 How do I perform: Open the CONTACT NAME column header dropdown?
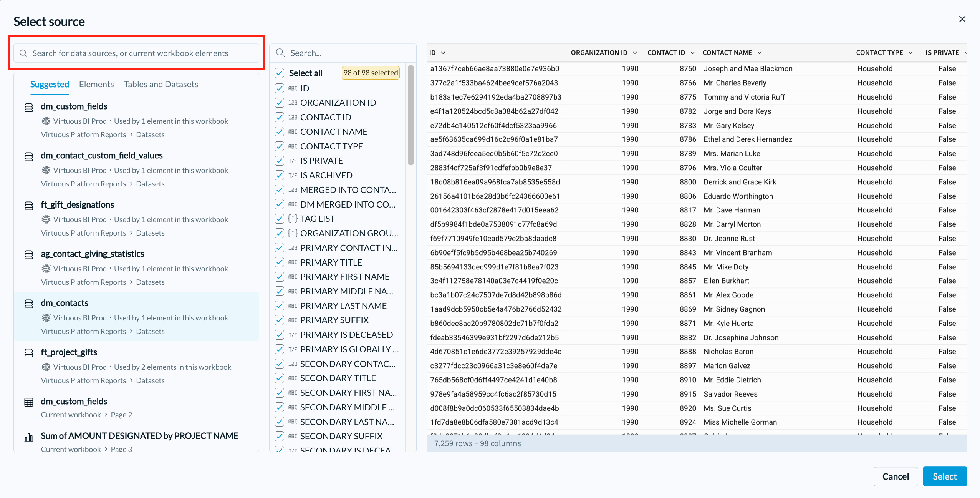[759, 53]
